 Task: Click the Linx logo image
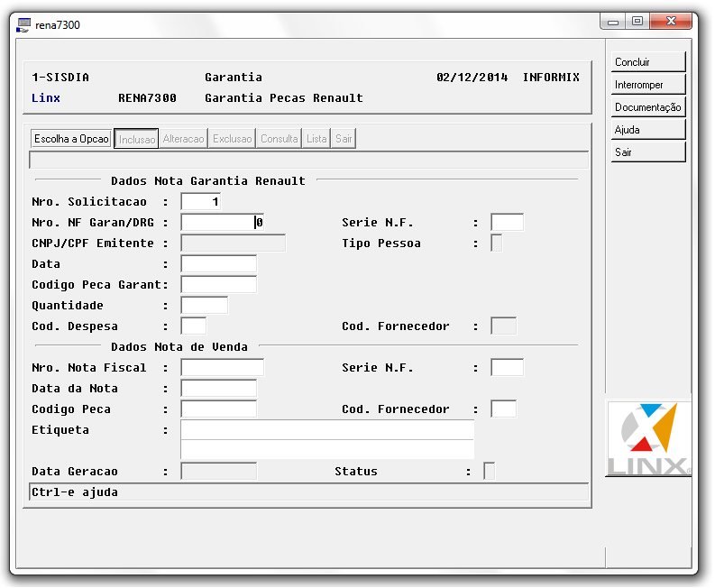(649, 438)
